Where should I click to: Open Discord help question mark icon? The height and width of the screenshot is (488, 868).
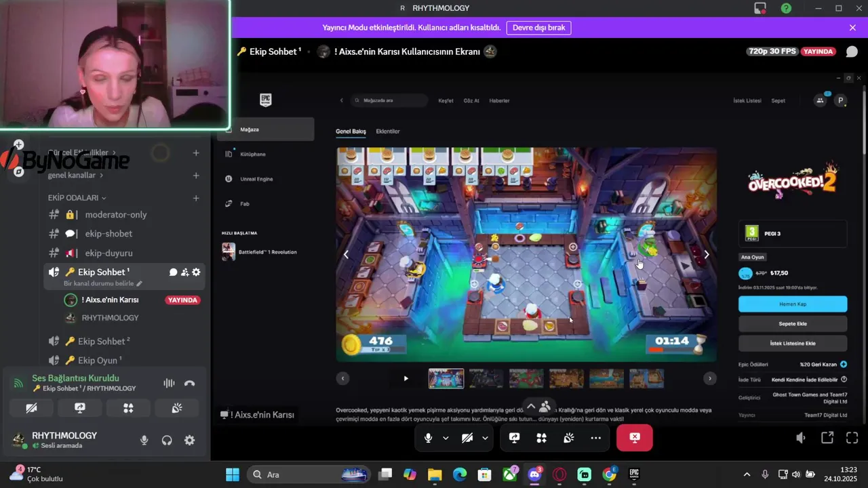pyautogui.click(x=786, y=8)
